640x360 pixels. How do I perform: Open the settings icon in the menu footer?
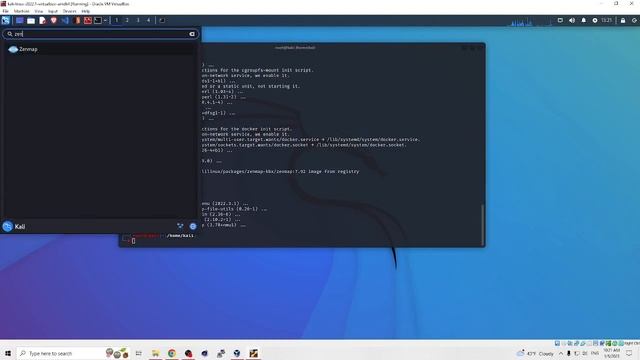tap(180, 226)
